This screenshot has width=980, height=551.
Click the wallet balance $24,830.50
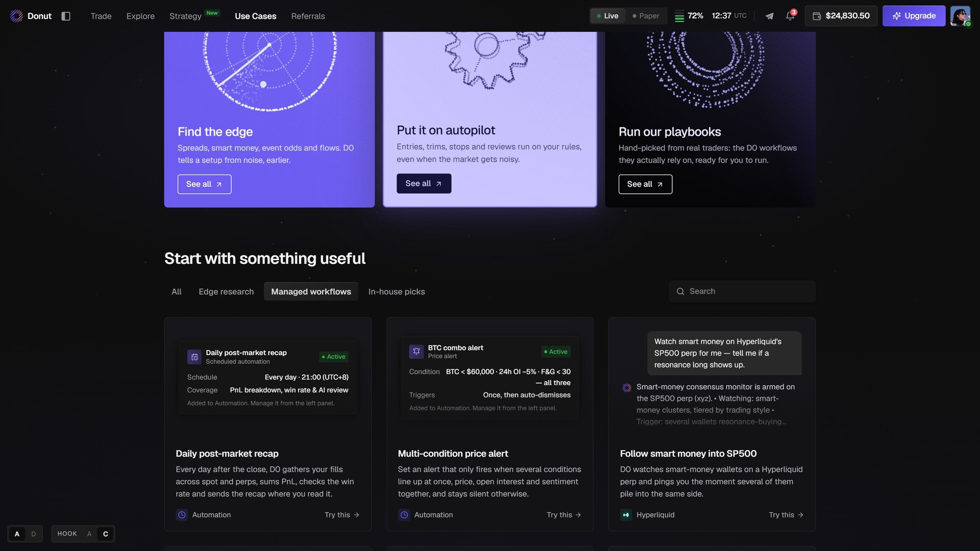841,16
